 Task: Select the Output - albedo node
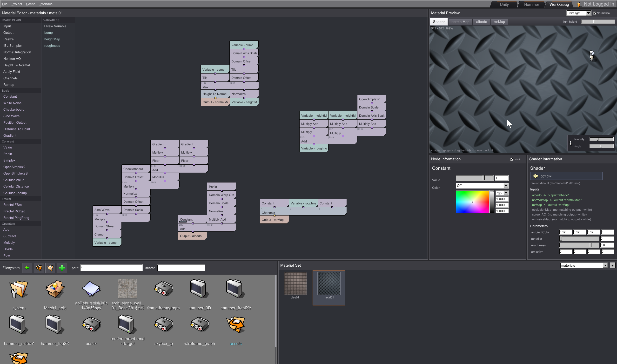coord(193,236)
